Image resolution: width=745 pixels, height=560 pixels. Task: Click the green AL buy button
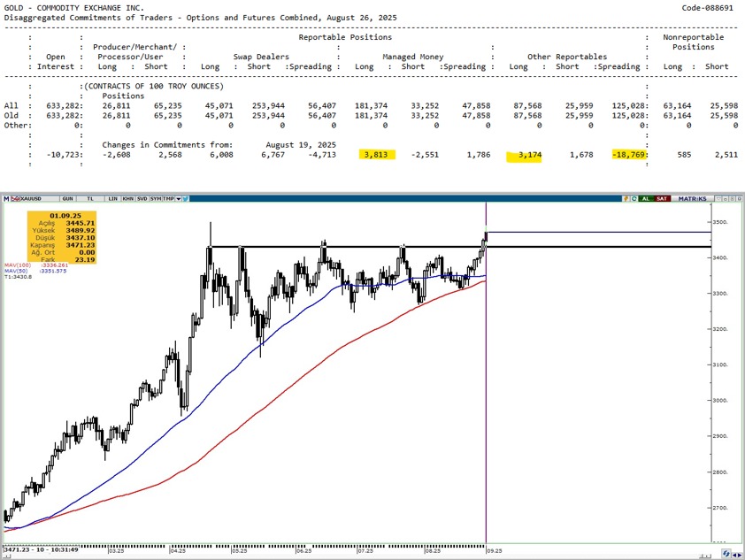pos(646,198)
